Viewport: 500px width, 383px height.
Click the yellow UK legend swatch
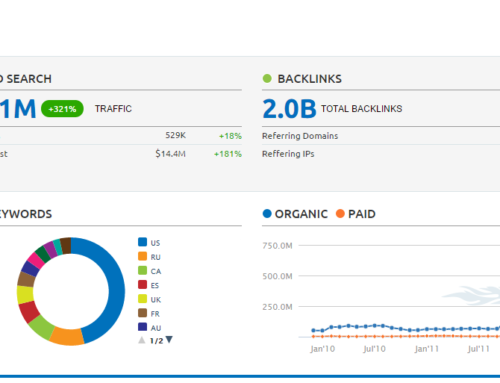coord(142,299)
